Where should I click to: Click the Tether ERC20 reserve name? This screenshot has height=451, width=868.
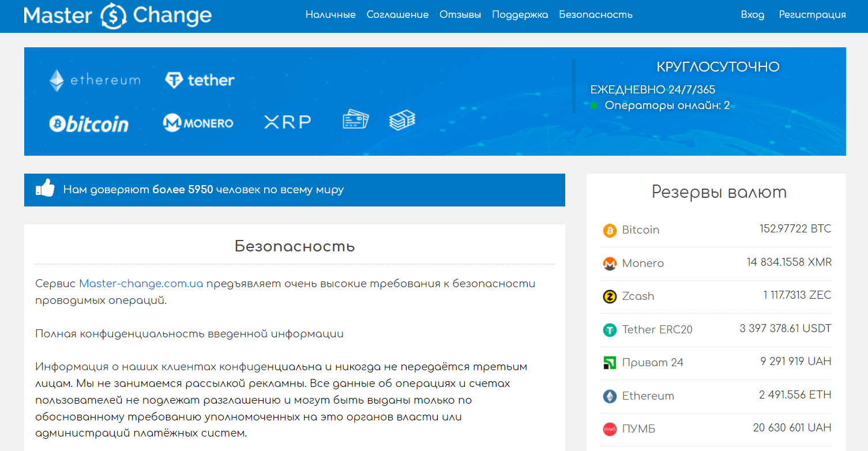click(x=657, y=329)
